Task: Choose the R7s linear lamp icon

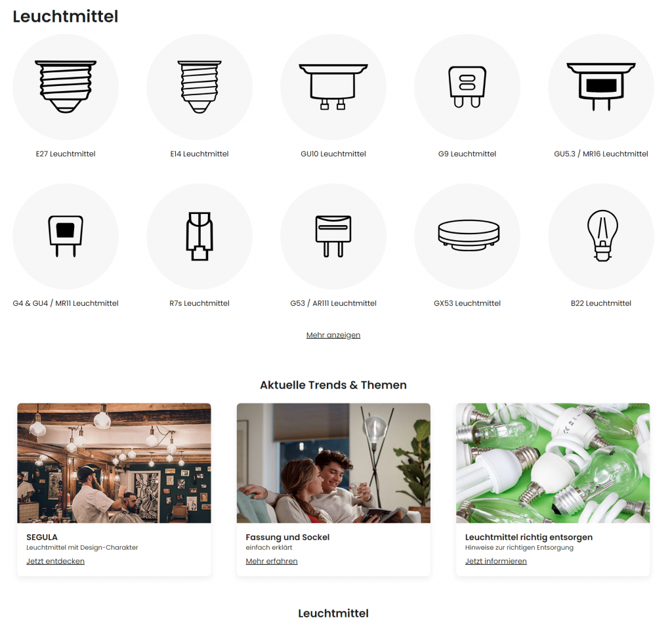Action: tap(199, 236)
